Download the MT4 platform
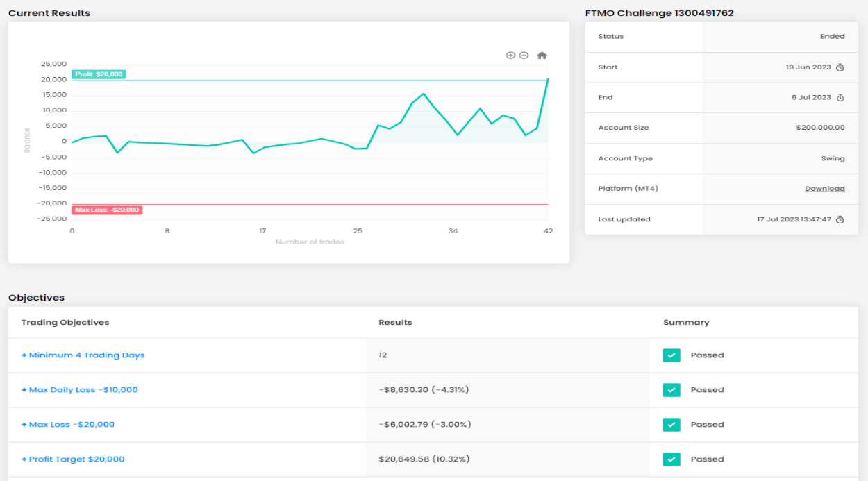Screen dimensions: 868x481 coord(824,189)
